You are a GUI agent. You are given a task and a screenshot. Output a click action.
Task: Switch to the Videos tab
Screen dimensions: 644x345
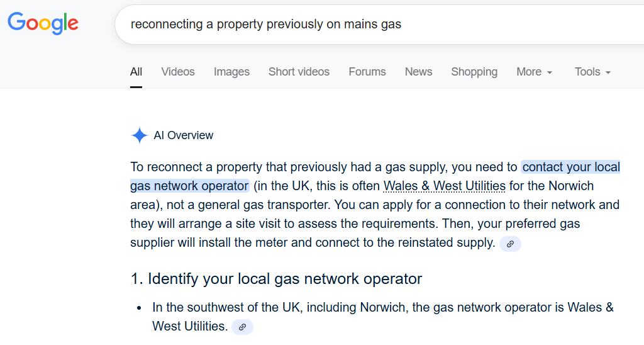178,72
